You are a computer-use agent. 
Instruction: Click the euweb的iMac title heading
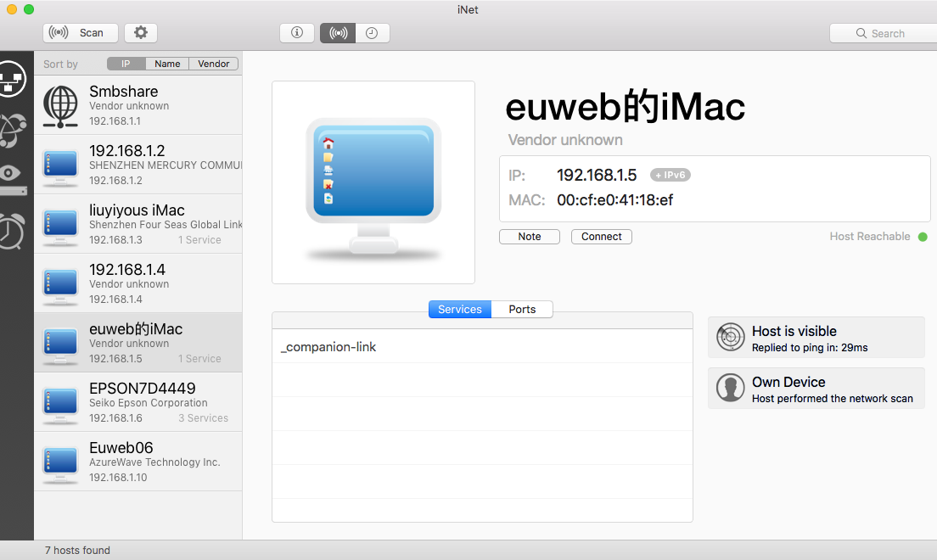click(x=626, y=107)
